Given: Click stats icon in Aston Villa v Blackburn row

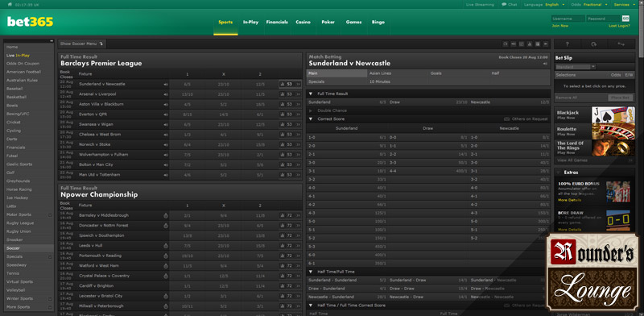Looking at the screenshot, I should [283, 104].
